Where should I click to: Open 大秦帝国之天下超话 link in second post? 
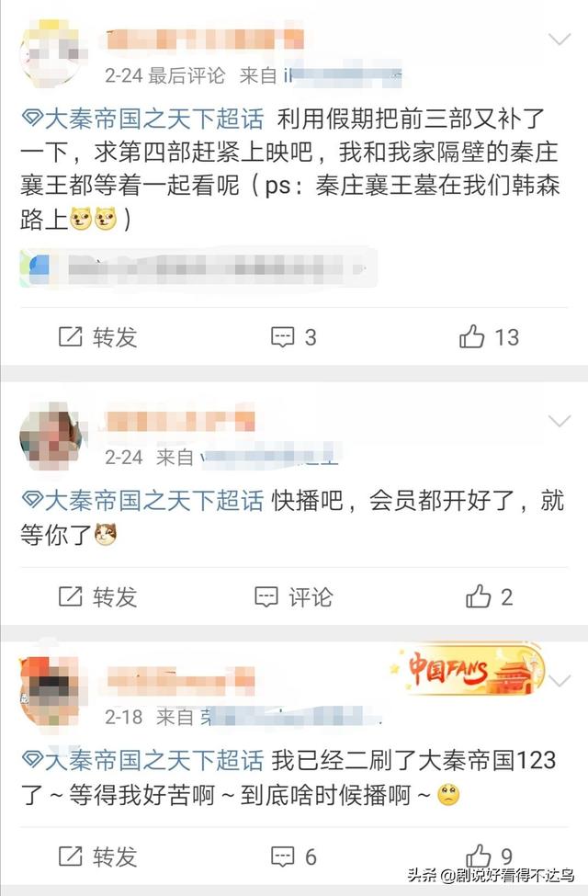click(x=142, y=501)
